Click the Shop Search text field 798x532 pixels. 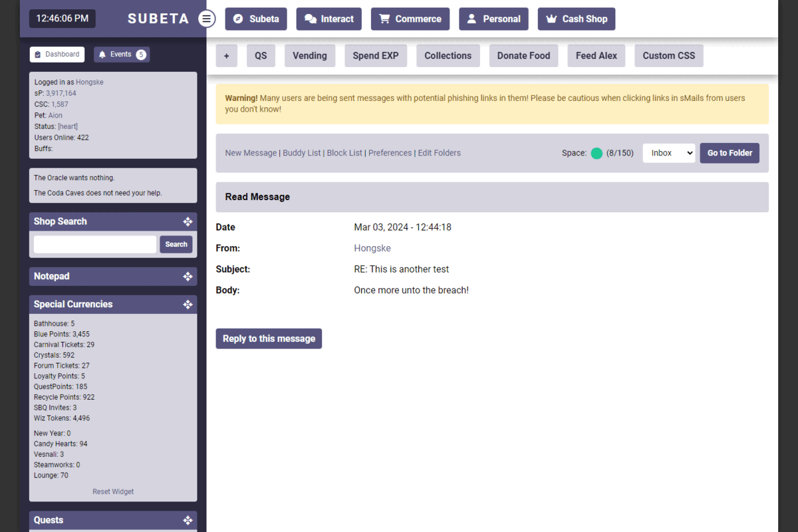click(95, 244)
